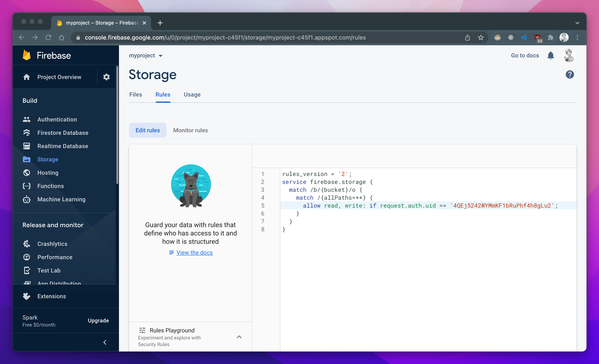This screenshot has width=599, height=364.
Task: Expand the Rules Playground panel
Action: coord(239,337)
